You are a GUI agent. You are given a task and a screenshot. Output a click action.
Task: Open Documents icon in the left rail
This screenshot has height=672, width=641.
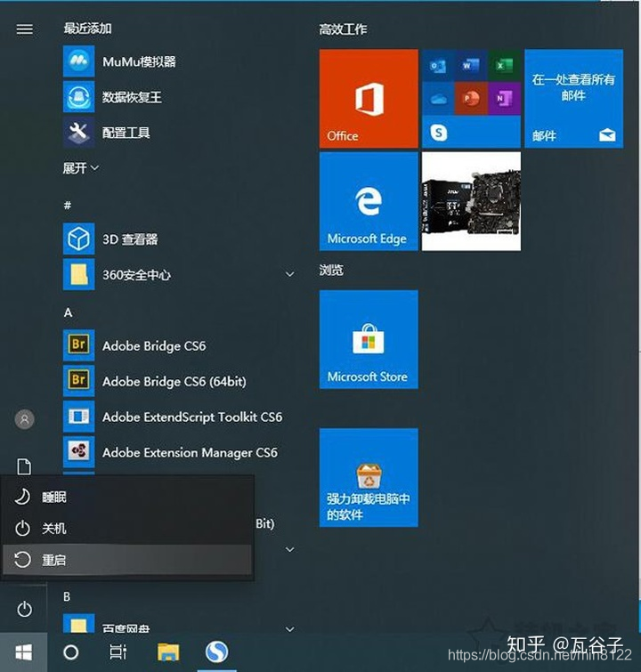click(24, 466)
